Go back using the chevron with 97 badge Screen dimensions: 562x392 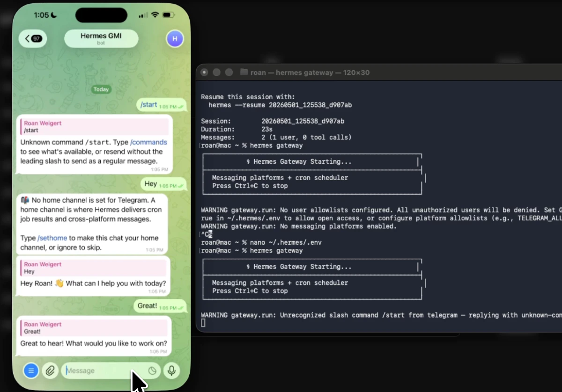(x=33, y=38)
